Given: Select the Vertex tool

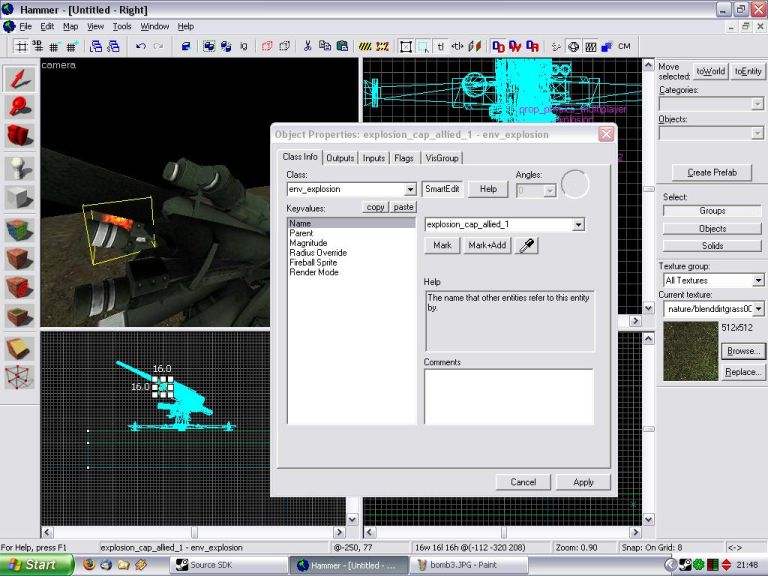Looking at the screenshot, I should coord(20,377).
